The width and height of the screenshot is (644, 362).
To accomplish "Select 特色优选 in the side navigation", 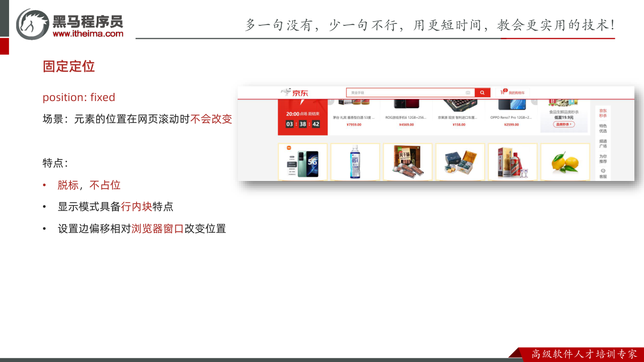I will pyautogui.click(x=603, y=128).
